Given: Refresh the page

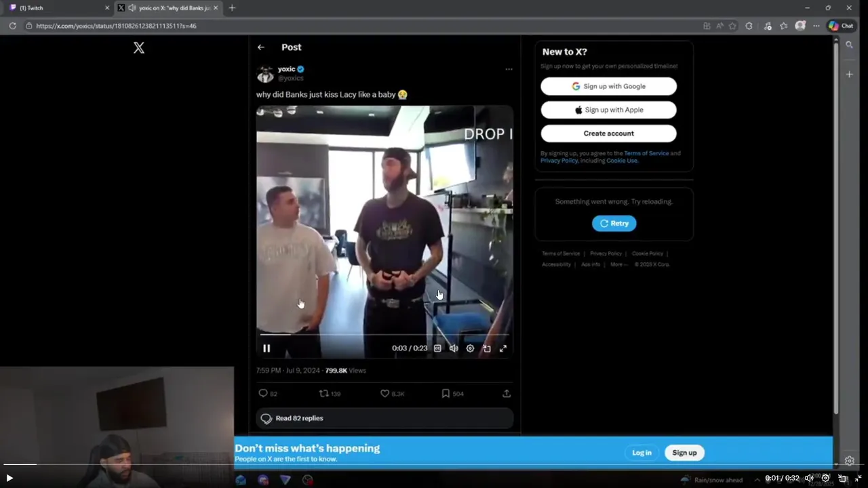Looking at the screenshot, I should (x=12, y=26).
